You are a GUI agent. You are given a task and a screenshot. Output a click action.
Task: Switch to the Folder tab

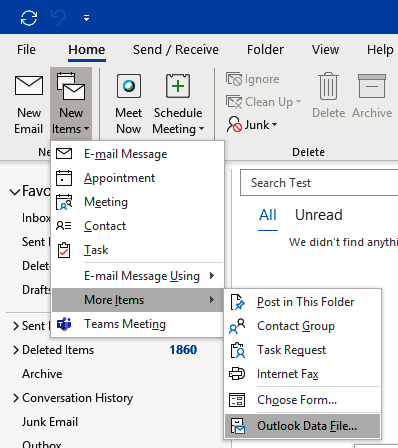click(265, 50)
